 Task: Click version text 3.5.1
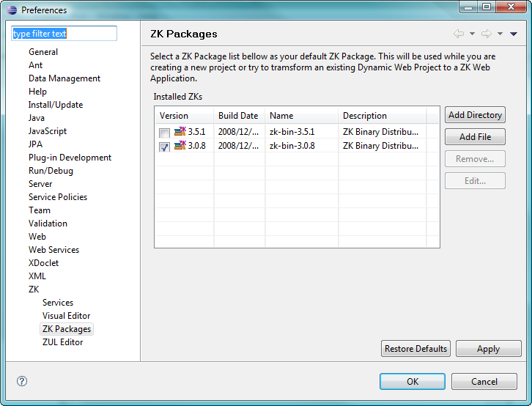[x=197, y=132]
